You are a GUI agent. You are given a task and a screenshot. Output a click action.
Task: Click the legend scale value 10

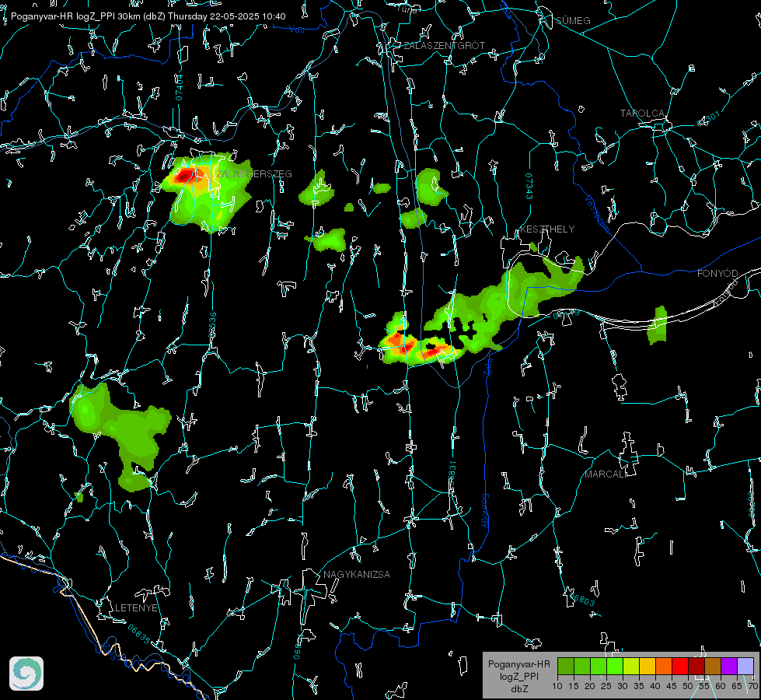[557, 686]
